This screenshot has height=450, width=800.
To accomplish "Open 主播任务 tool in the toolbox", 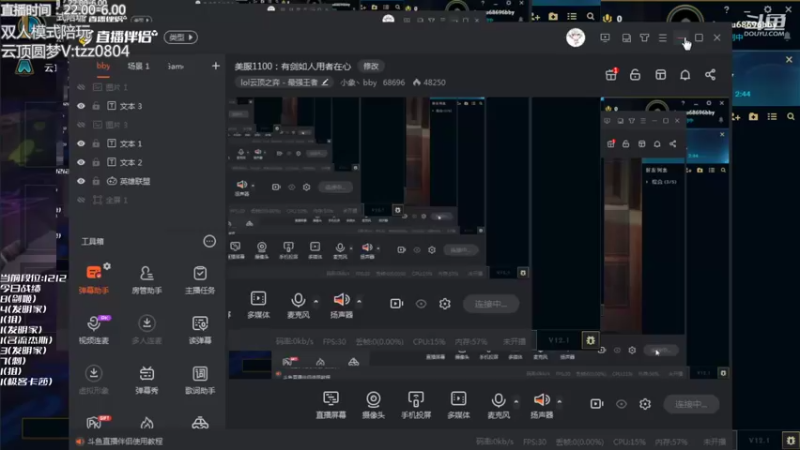I will 199,279.
